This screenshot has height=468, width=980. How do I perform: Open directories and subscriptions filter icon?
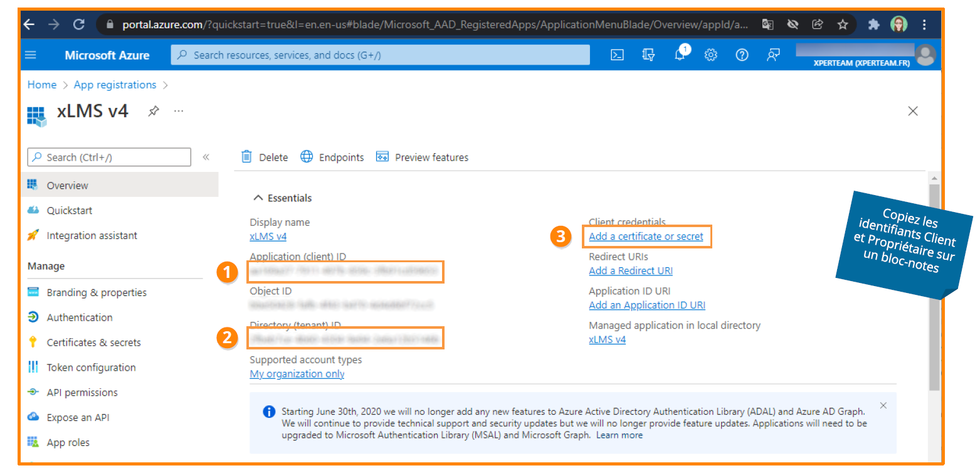(x=648, y=55)
